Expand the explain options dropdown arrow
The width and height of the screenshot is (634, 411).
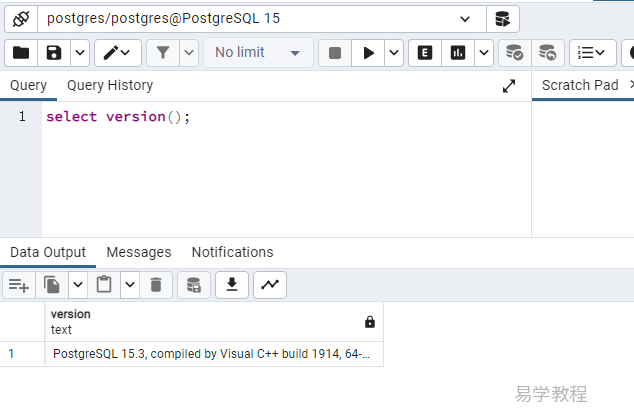[x=484, y=53]
